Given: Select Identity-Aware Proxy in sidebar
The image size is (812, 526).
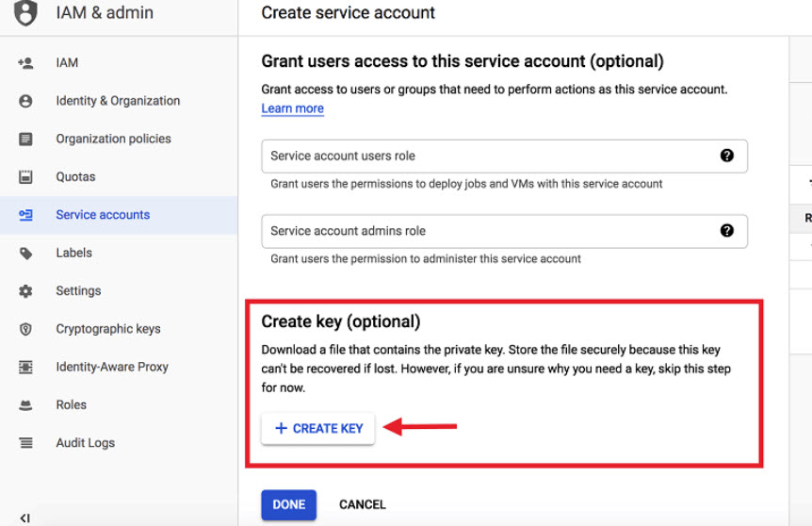Looking at the screenshot, I should point(112,367).
